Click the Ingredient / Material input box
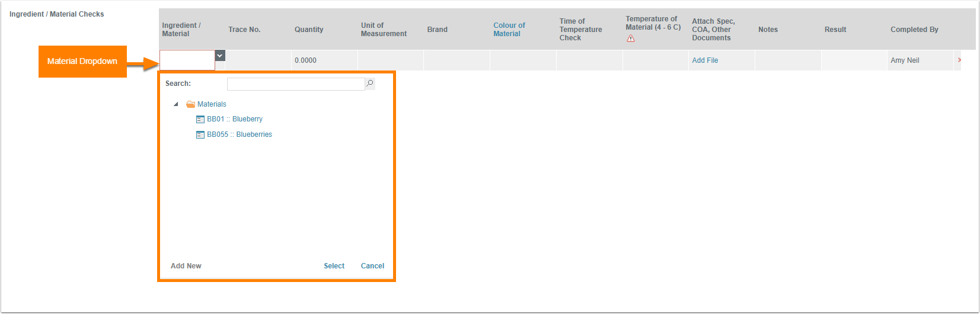 (x=187, y=60)
